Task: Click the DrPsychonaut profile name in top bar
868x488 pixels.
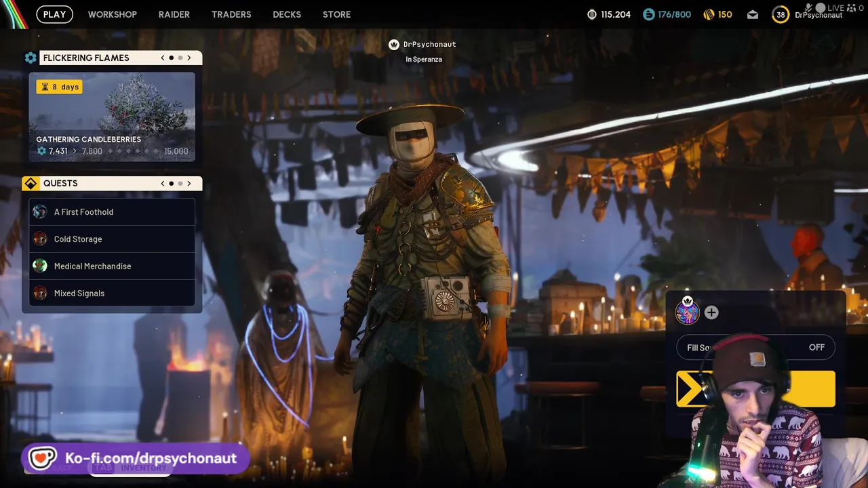Action: (818, 15)
